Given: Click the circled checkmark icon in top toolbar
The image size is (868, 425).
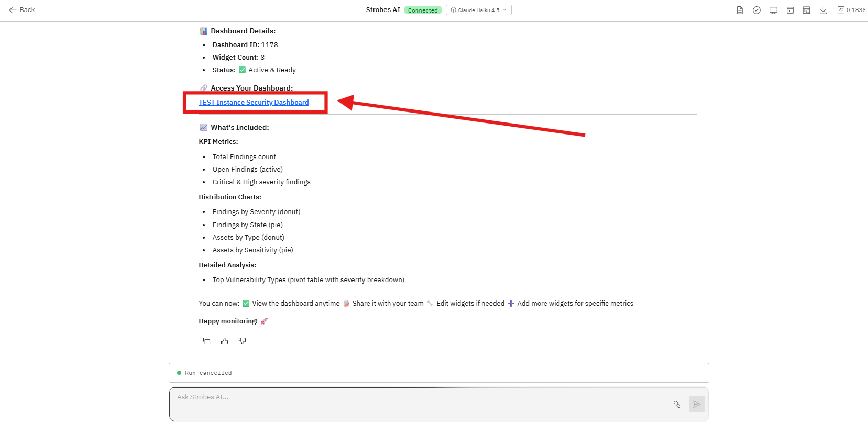Looking at the screenshot, I should tap(756, 10).
